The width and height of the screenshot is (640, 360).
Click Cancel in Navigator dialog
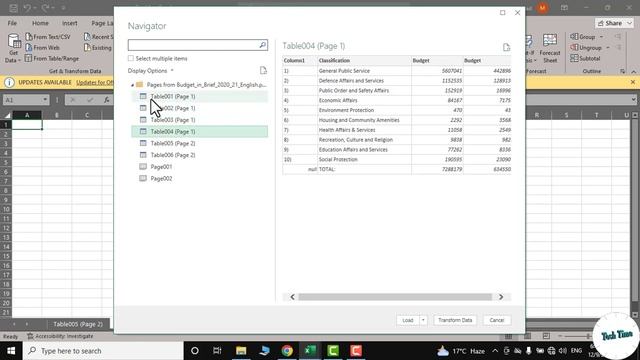[x=497, y=320]
